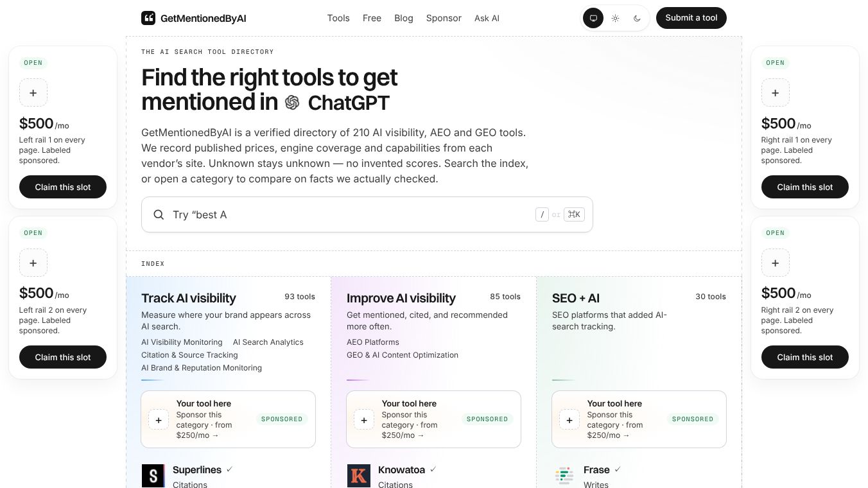Open the Frase logo
868x488 pixels.
pos(564,476)
